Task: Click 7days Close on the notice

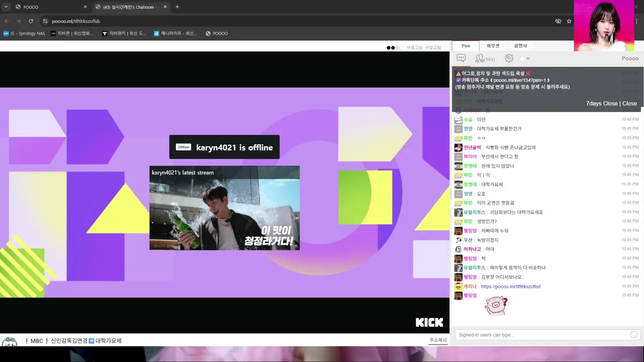Action: [x=601, y=104]
